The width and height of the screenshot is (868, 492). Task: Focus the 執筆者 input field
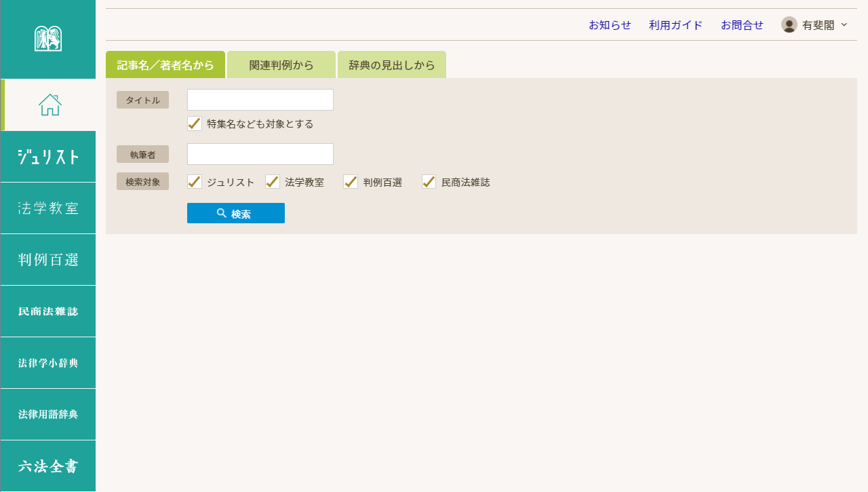(260, 154)
